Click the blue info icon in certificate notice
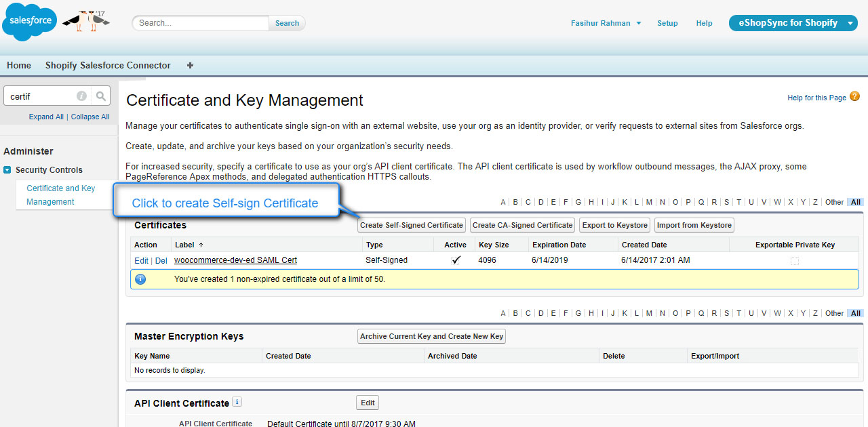This screenshot has height=427, width=868. coord(140,279)
